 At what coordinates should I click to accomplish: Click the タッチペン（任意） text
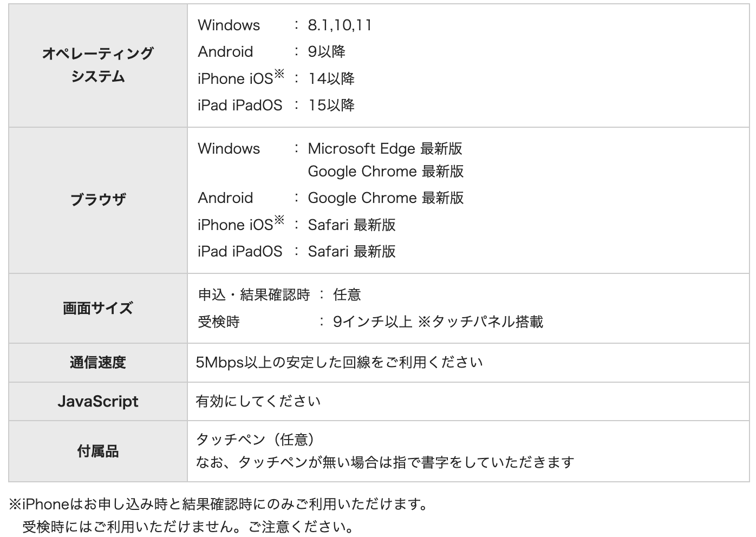[256, 440]
